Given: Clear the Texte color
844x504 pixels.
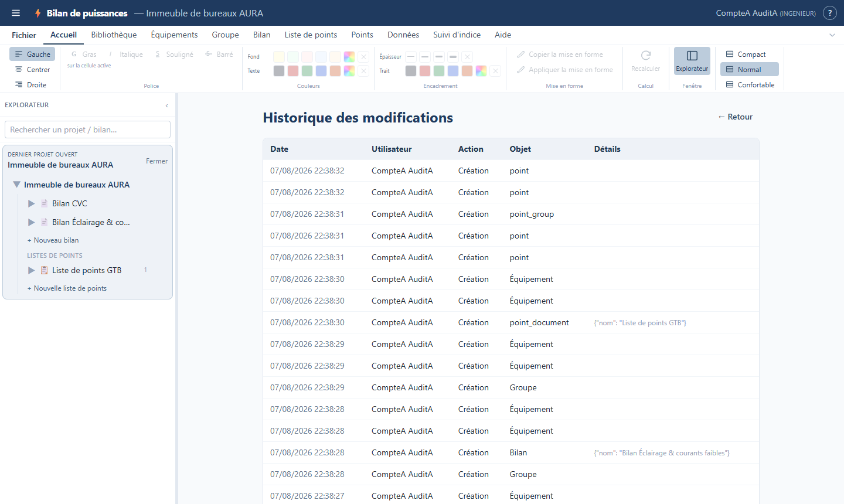Looking at the screenshot, I should (364, 71).
